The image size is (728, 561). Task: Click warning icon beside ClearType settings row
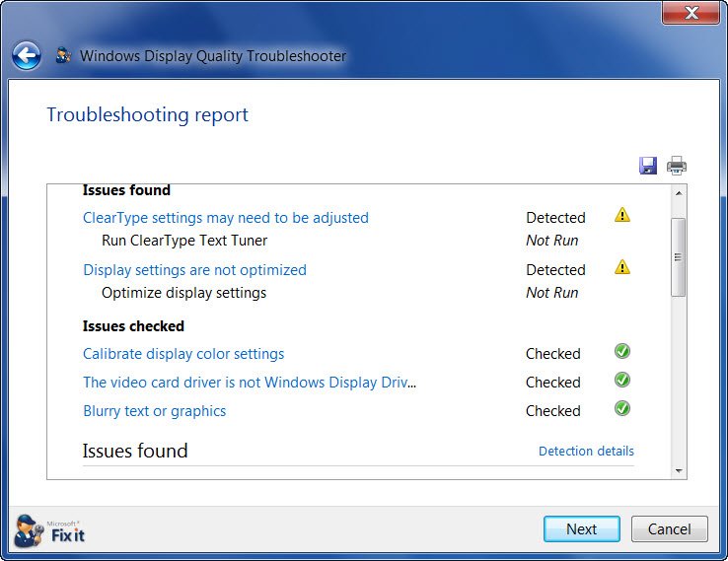pyautogui.click(x=622, y=215)
